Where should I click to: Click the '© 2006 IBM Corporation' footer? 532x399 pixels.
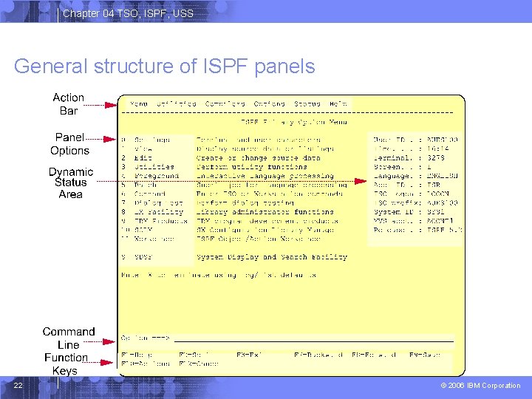480,386
